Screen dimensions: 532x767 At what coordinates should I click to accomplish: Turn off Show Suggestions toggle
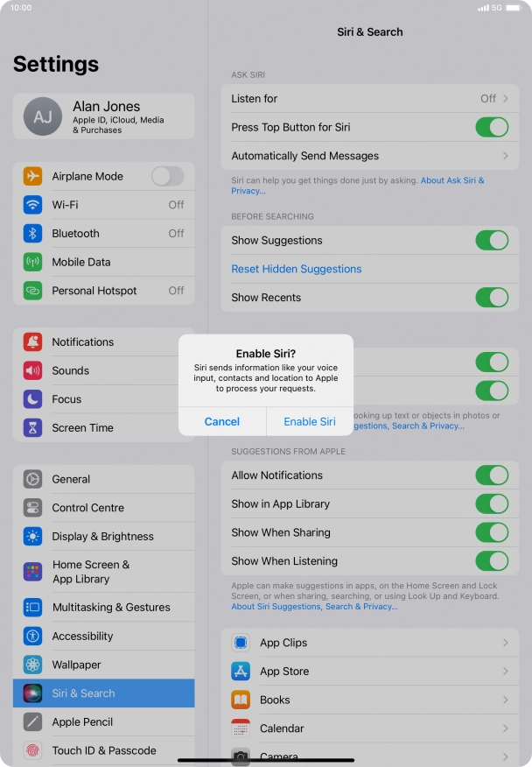point(492,240)
